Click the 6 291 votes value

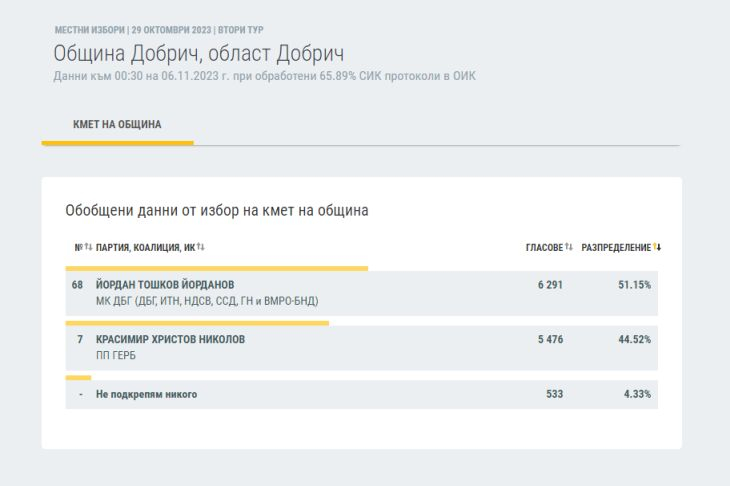coord(550,285)
